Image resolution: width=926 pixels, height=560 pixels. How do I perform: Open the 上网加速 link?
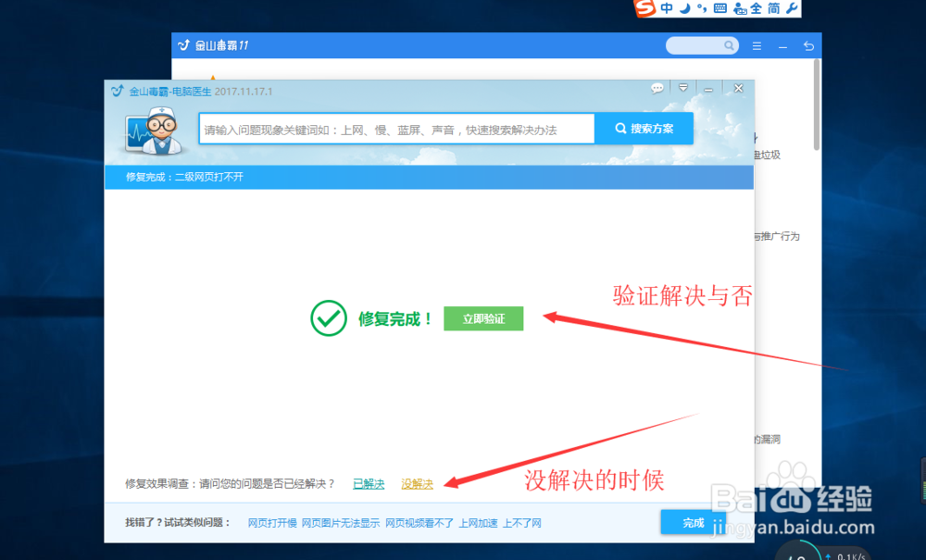pyautogui.click(x=479, y=523)
